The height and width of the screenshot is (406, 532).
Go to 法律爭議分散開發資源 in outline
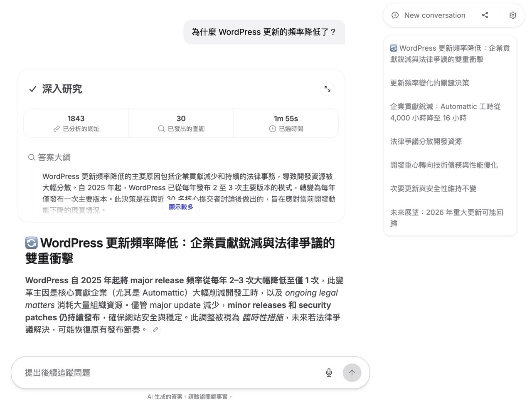[x=426, y=141]
